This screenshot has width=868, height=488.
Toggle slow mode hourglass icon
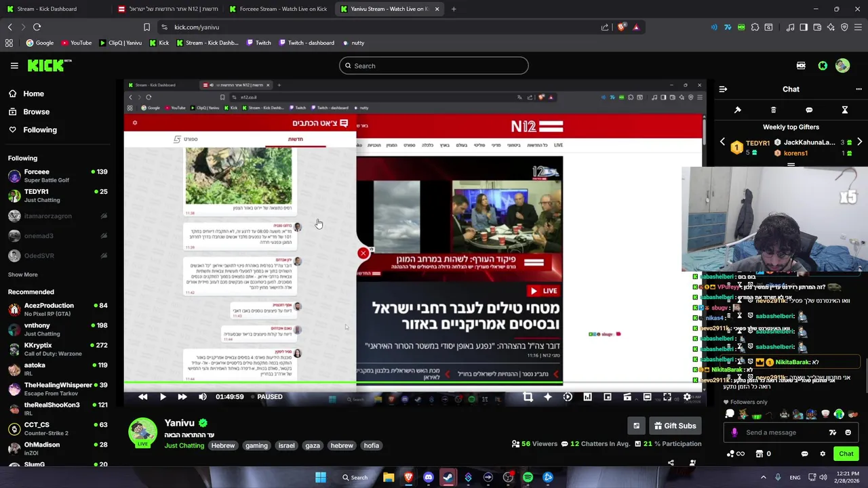(845, 110)
